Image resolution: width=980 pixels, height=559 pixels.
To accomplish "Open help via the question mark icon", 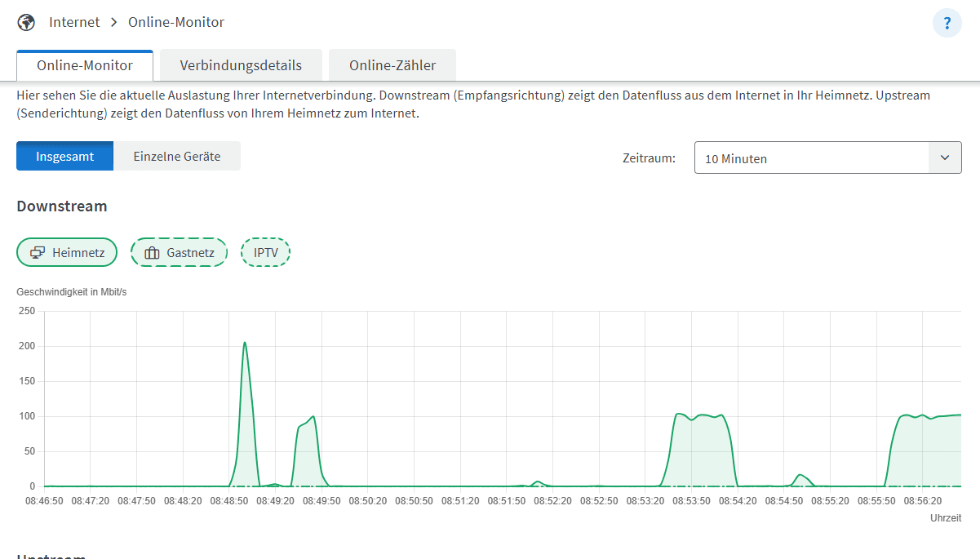I will click(947, 23).
